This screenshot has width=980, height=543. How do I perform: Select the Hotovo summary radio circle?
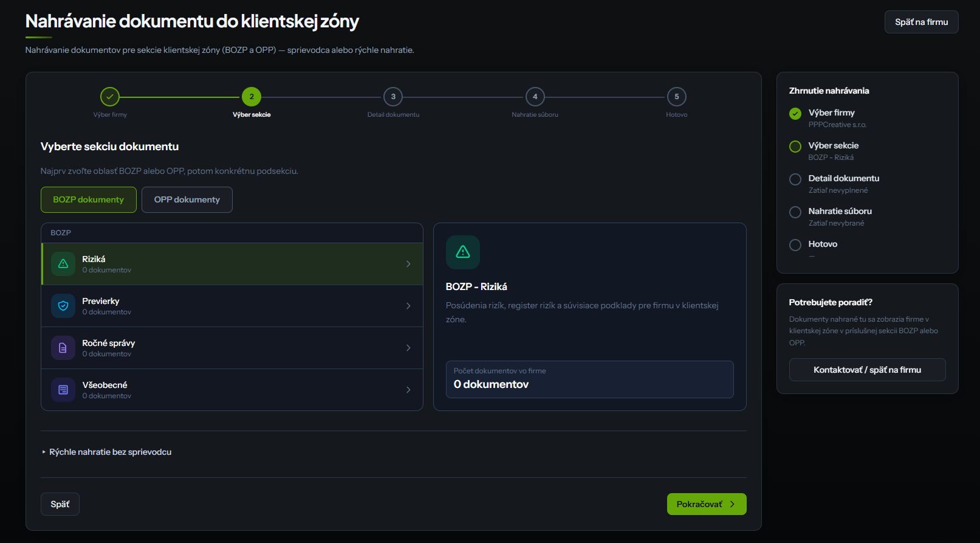(x=795, y=245)
